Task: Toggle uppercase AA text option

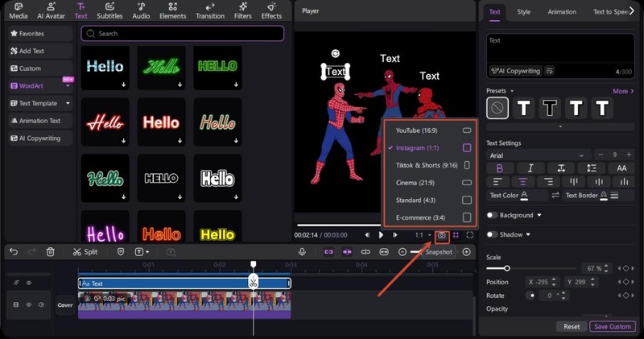Action: click(x=621, y=168)
